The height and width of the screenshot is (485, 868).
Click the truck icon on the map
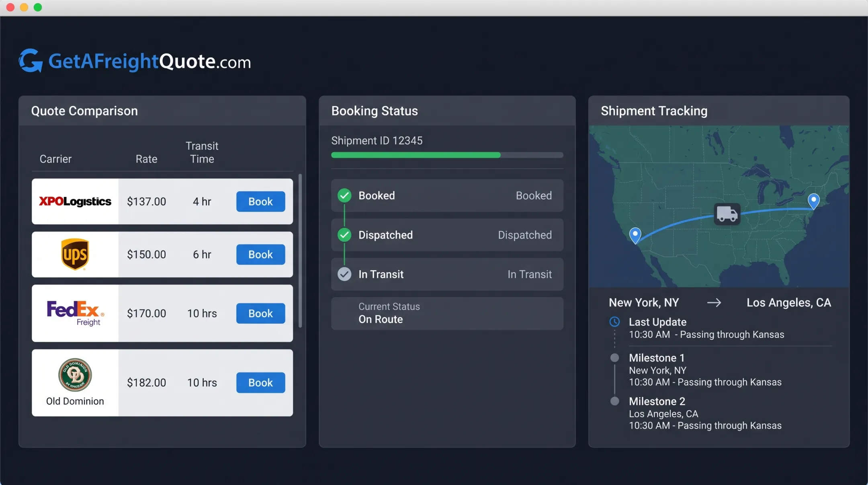pos(727,214)
